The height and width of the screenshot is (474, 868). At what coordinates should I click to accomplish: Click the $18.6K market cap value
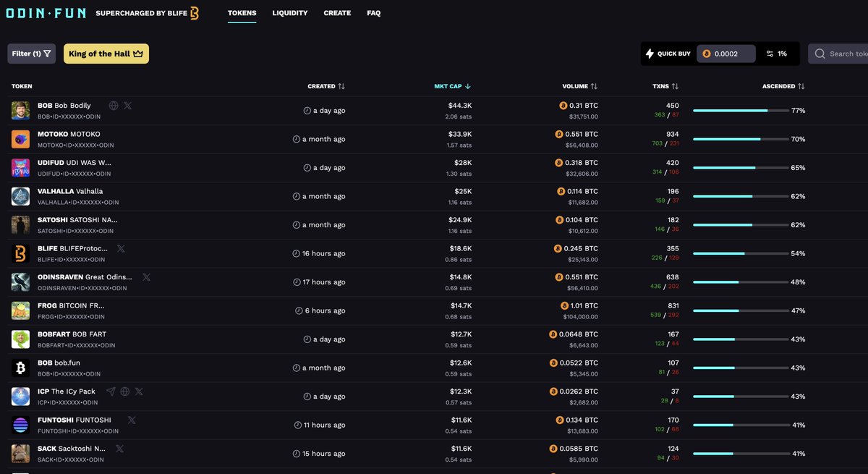click(x=460, y=248)
